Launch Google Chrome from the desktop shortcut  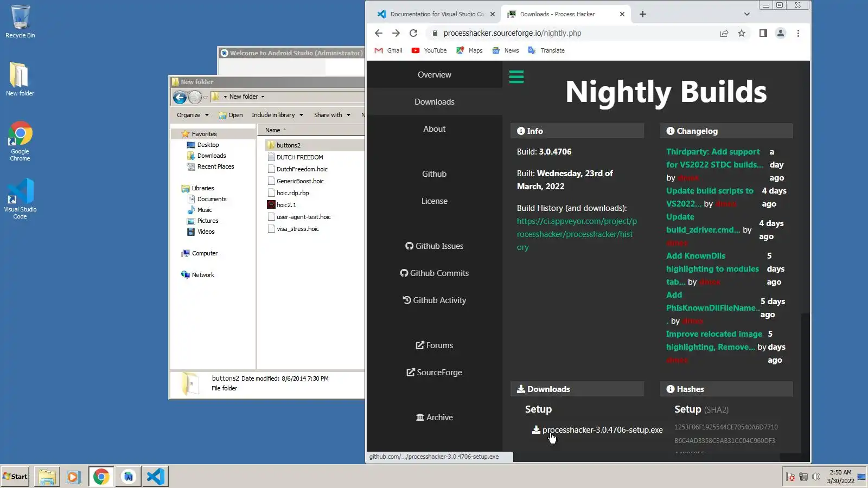click(20, 141)
